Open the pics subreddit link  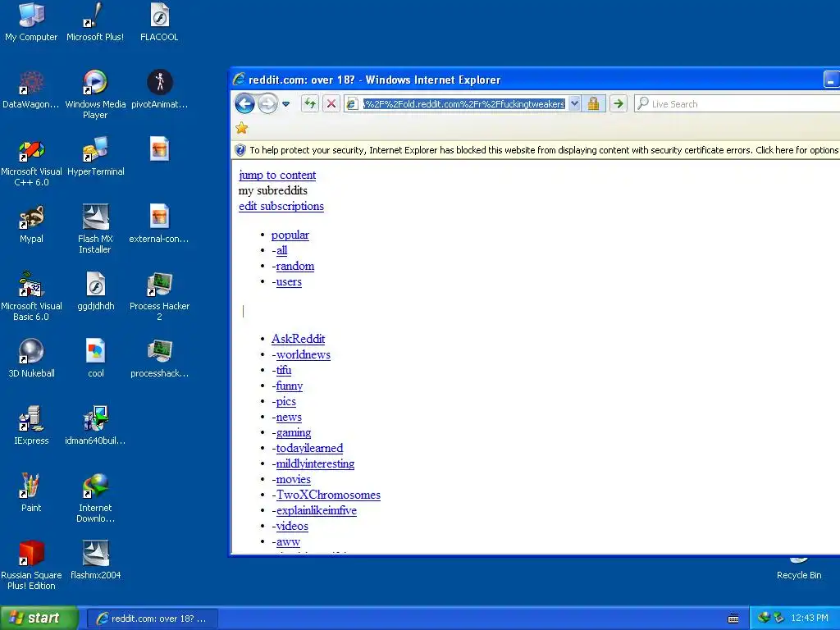pos(286,401)
